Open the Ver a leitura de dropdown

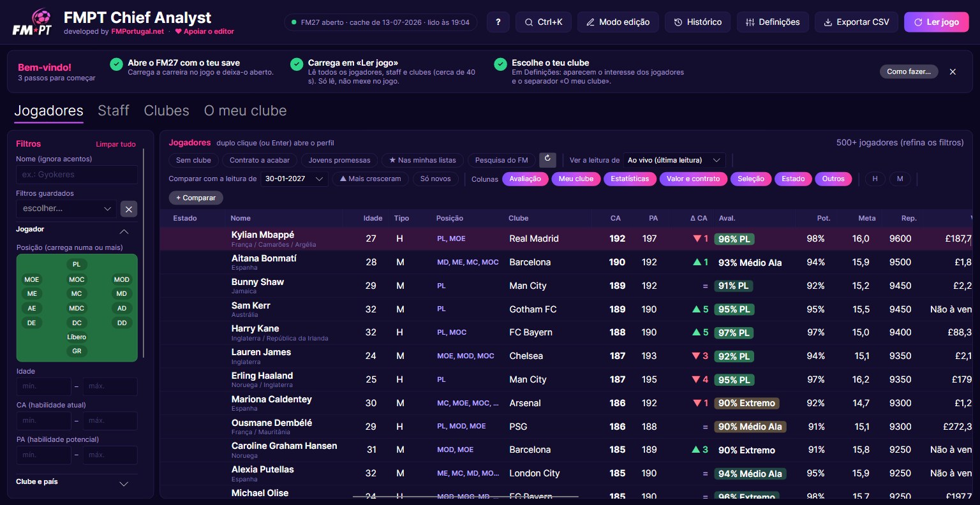coord(674,160)
